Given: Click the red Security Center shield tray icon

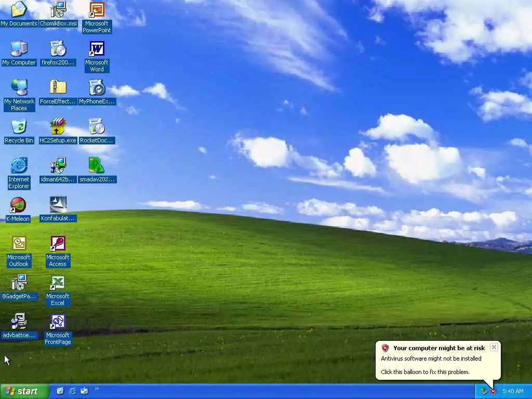Looking at the screenshot, I should (493, 392).
